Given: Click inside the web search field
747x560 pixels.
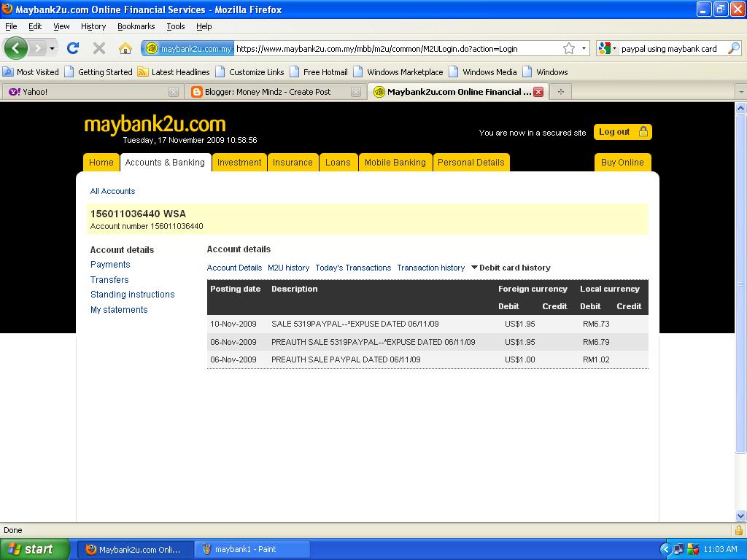Looking at the screenshot, I should (x=667, y=48).
